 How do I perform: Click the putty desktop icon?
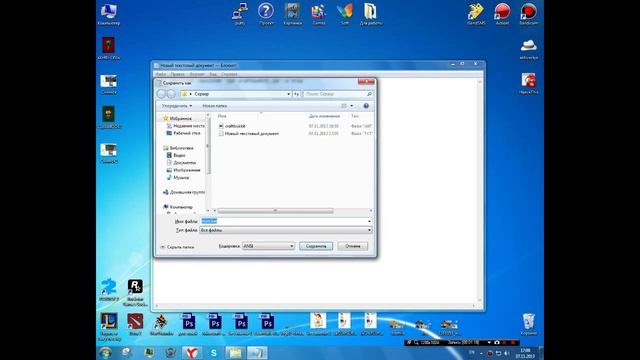pyautogui.click(x=240, y=14)
